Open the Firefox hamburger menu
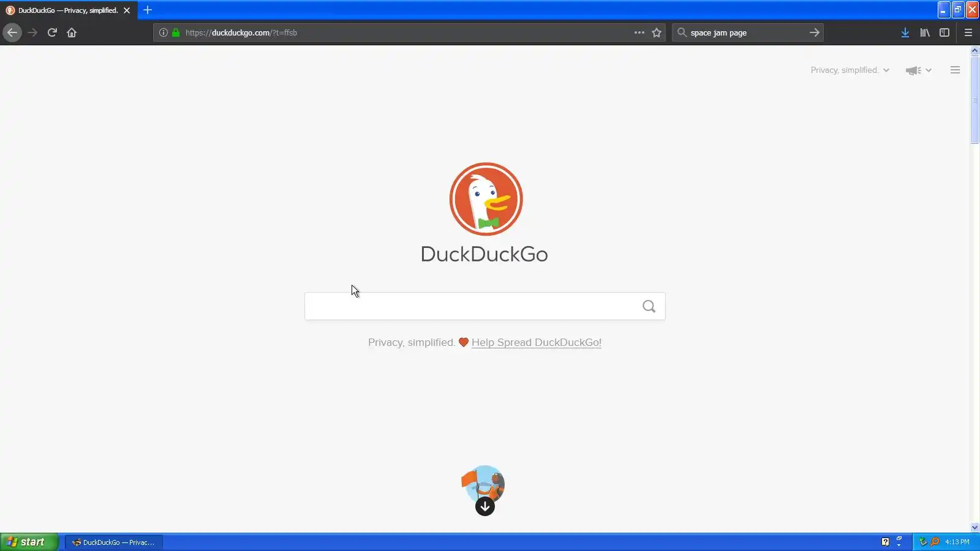Screen dimensions: 980x551 click(x=968, y=32)
